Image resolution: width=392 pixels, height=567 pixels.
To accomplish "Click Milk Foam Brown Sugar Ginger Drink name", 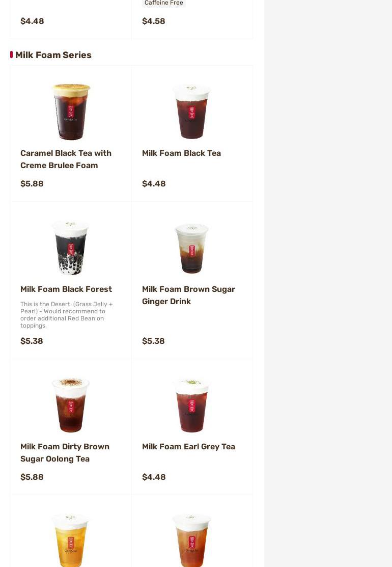I will click(188, 295).
